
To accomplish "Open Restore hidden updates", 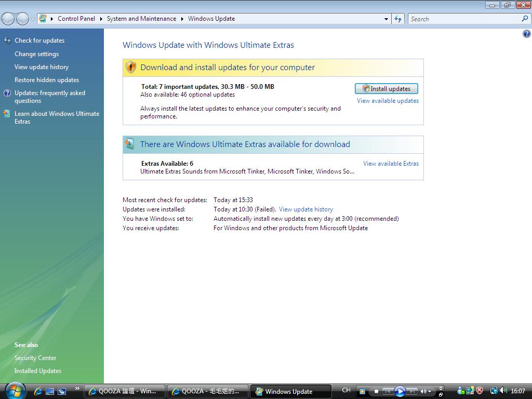I will [x=47, y=79].
